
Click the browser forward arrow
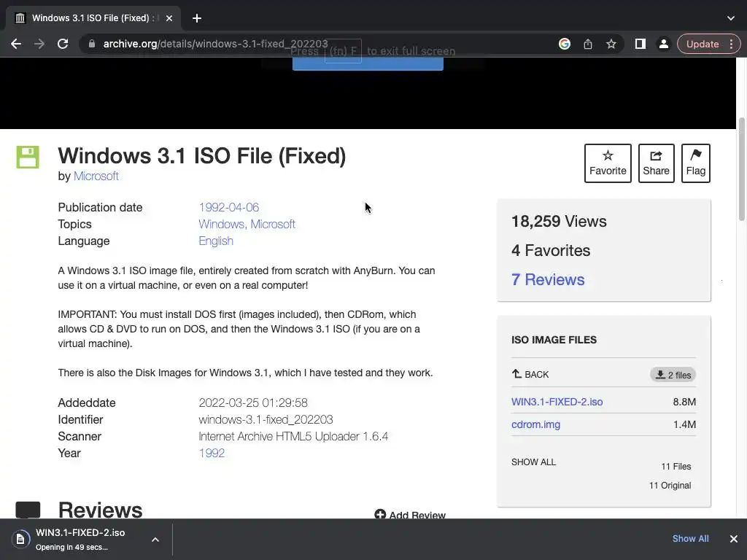pos(39,44)
